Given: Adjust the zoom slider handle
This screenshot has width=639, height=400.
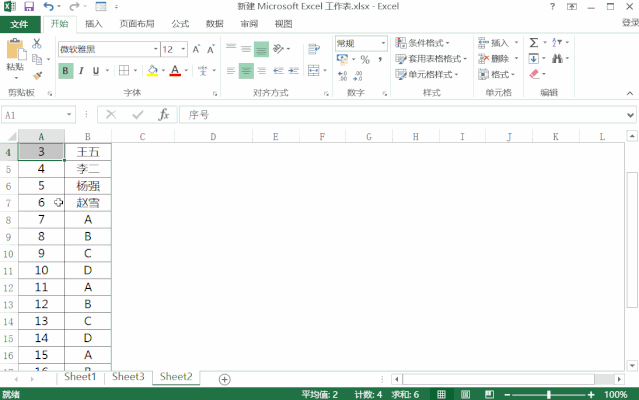Looking at the screenshot, I should click(549, 394).
